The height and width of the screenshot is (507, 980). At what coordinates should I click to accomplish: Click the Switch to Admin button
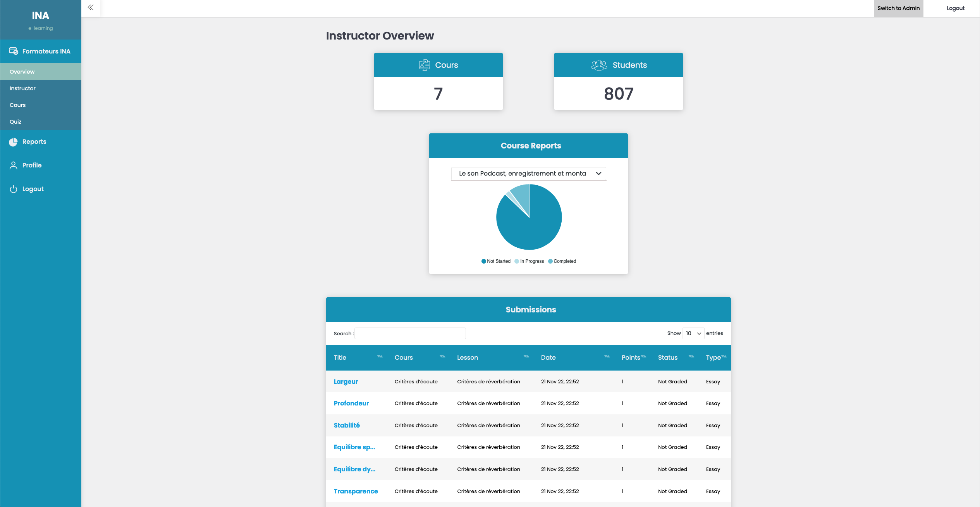[898, 8]
